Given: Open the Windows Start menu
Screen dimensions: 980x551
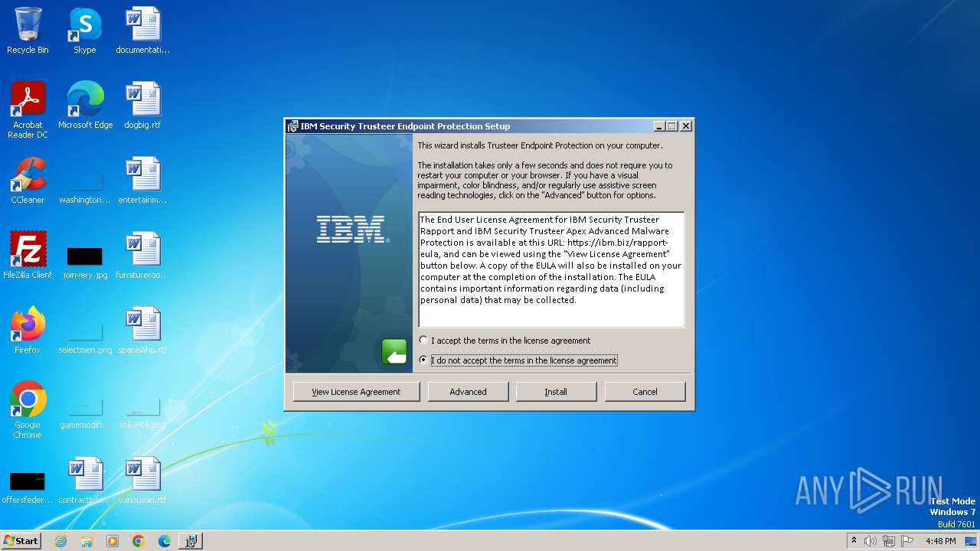Looking at the screenshot, I should point(21,541).
